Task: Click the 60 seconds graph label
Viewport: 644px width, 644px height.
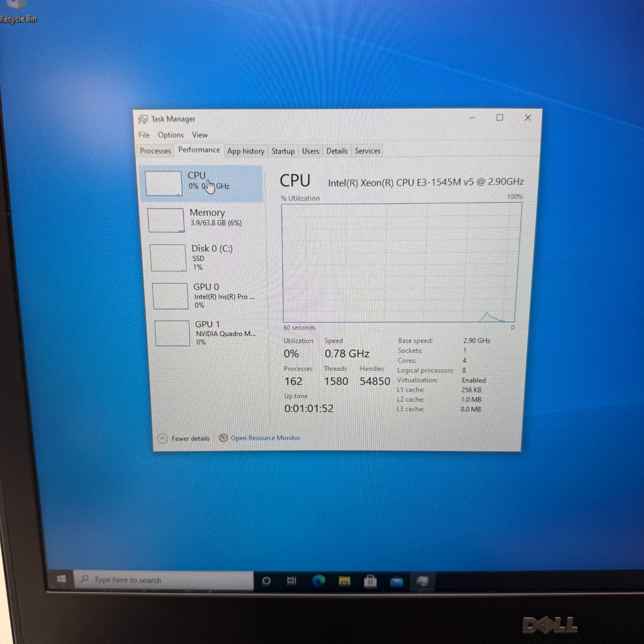Action: pyautogui.click(x=299, y=327)
